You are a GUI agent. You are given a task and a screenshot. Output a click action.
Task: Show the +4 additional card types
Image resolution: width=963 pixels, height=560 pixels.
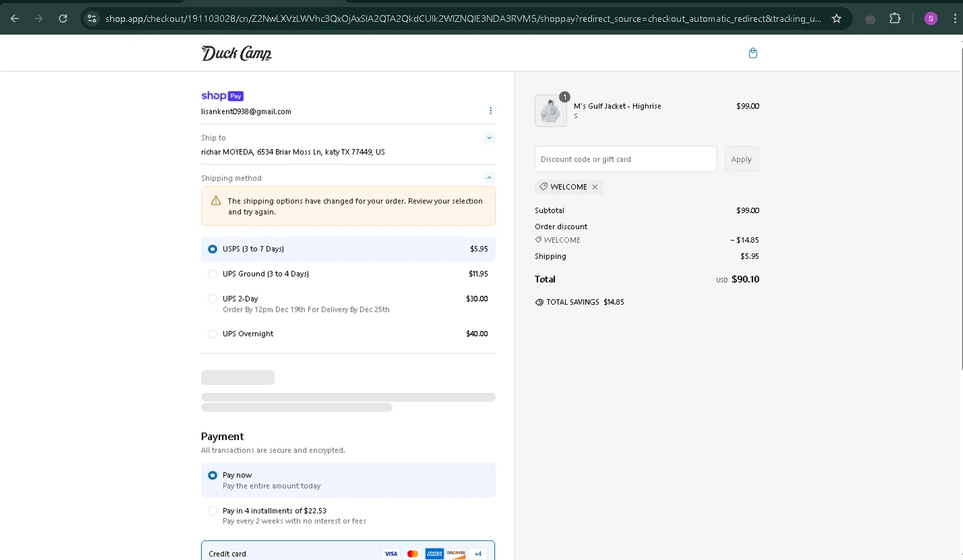point(478,554)
